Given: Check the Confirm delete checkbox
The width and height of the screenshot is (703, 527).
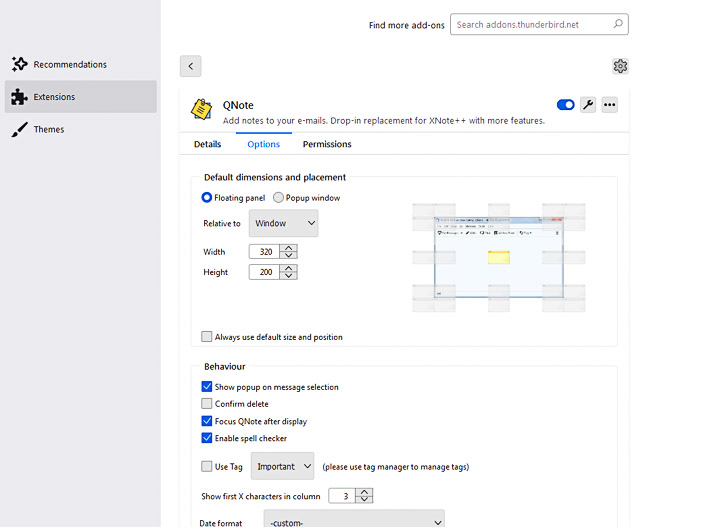Looking at the screenshot, I should pos(206,403).
